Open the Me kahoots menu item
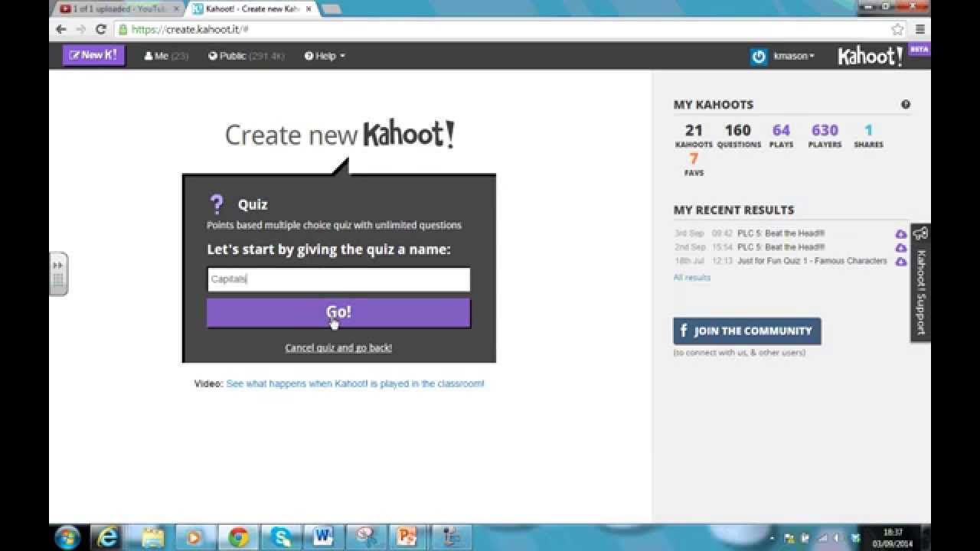 166,56
